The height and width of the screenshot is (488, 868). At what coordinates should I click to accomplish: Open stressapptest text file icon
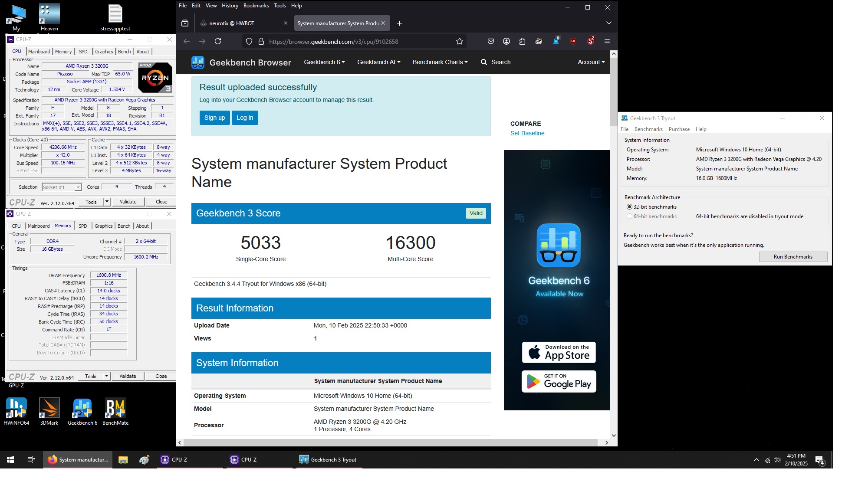pos(115,17)
